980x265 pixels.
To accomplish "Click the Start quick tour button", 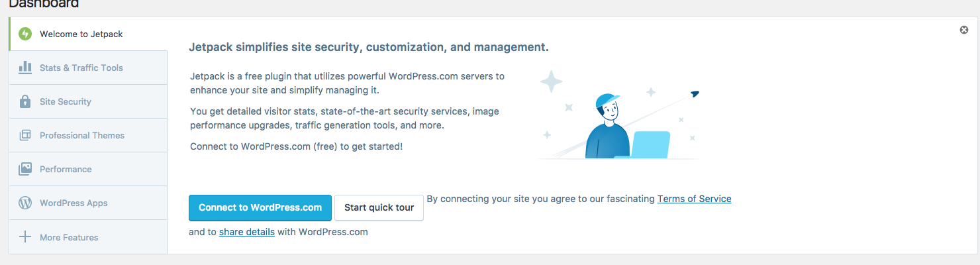I will [379, 207].
